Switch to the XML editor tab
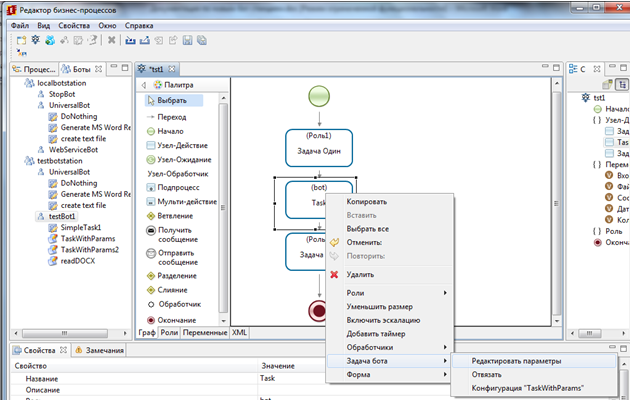630x400 pixels. (239, 333)
